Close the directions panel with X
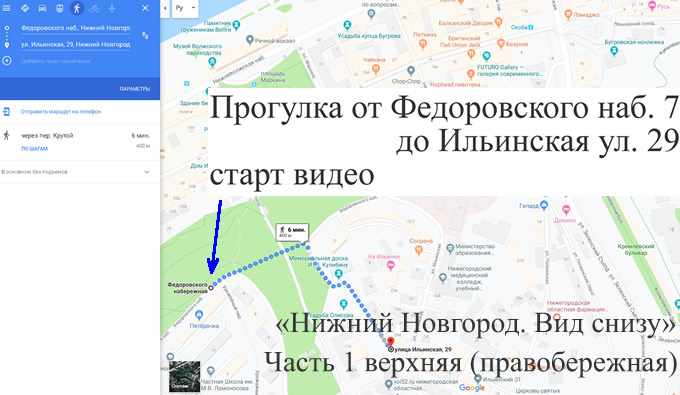The width and height of the screenshot is (680, 395). 145,8
